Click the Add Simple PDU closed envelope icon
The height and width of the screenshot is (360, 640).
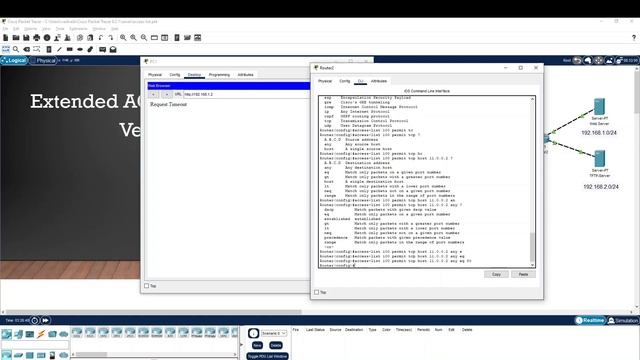pyautogui.click(x=102, y=49)
